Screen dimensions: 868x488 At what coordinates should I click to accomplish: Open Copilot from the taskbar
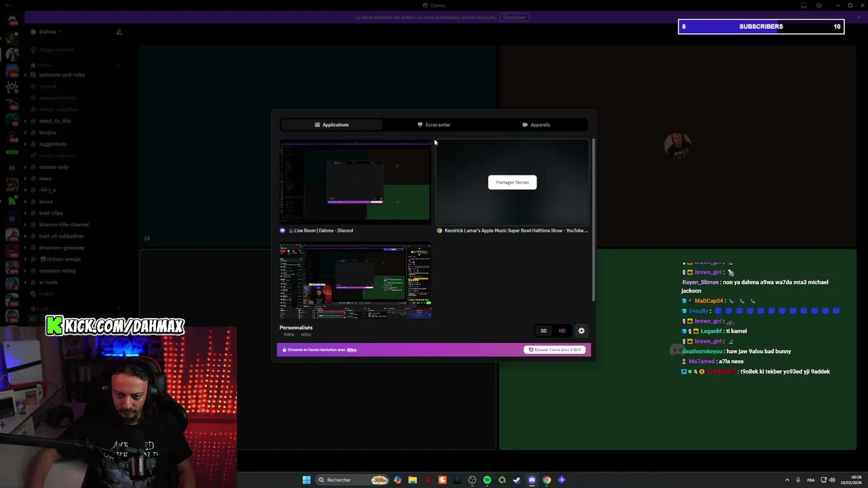(x=397, y=480)
